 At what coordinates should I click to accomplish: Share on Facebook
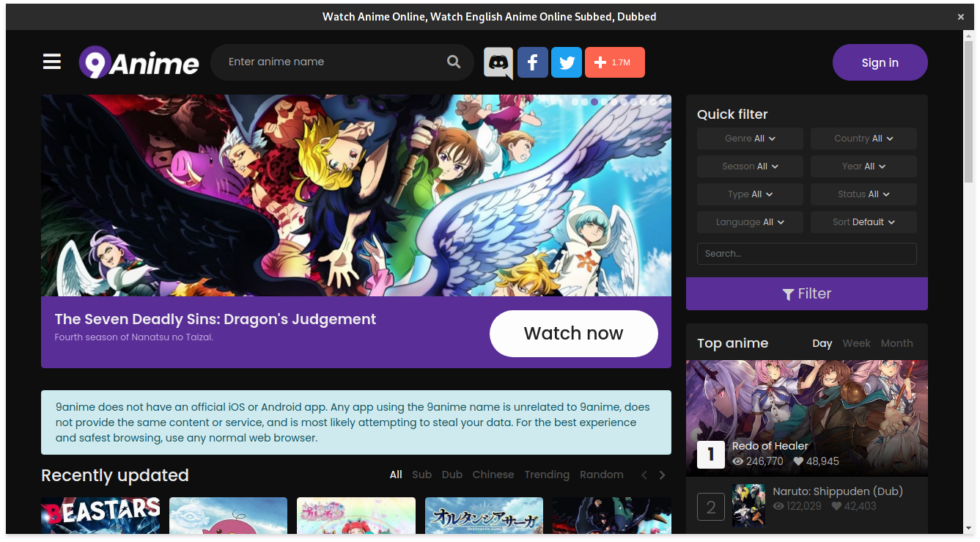click(533, 62)
